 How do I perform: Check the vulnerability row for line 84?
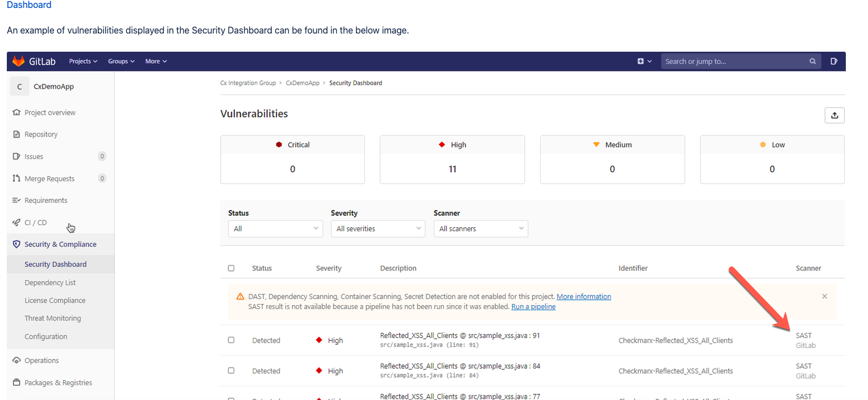231,370
